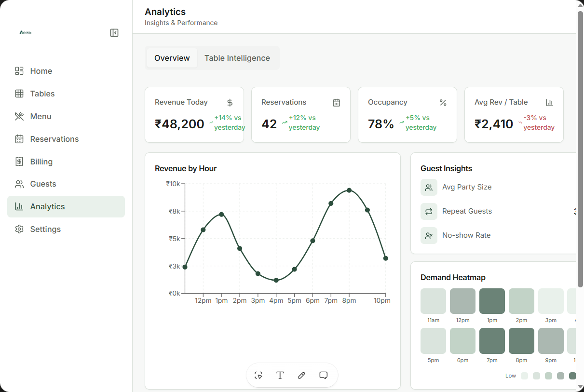Open Settings page

pyautogui.click(x=66, y=229)
